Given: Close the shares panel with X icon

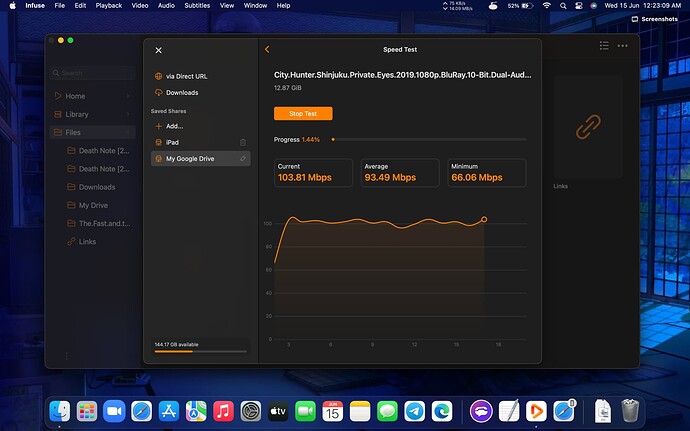Looking at the screenshot, I should (x=158, y=50).
